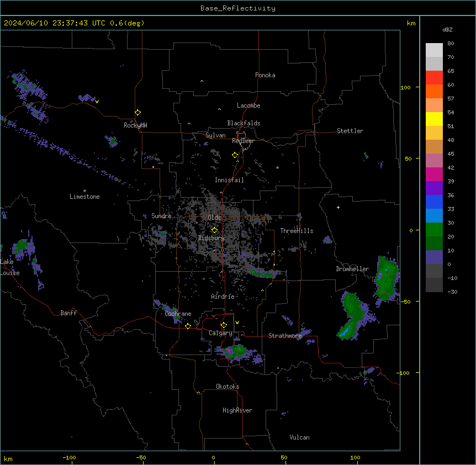This screenshot has height=465, width=476.
Task: Click the RedDeer city label
Action: [x=243, y=141]
